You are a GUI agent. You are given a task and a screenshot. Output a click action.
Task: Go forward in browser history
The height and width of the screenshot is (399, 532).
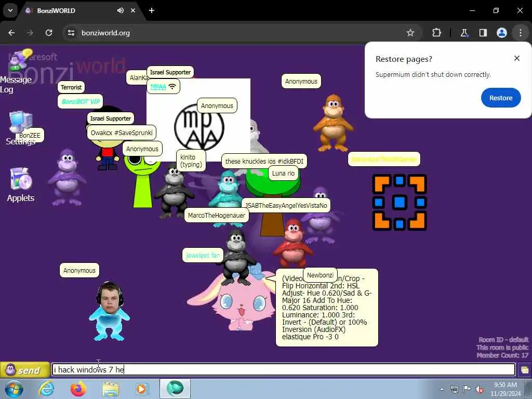pos(30,33)
